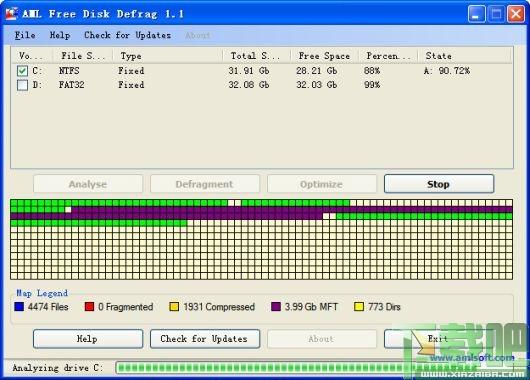Screen dimensions: 530x380
Task: Click the orange Compressed legend swatch
Action: [174, 307]
